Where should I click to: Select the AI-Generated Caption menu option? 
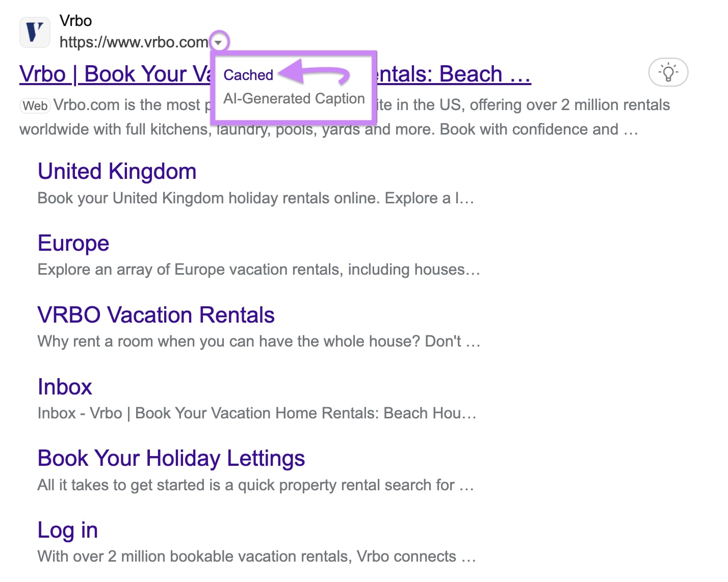click(x=293, y=98)
